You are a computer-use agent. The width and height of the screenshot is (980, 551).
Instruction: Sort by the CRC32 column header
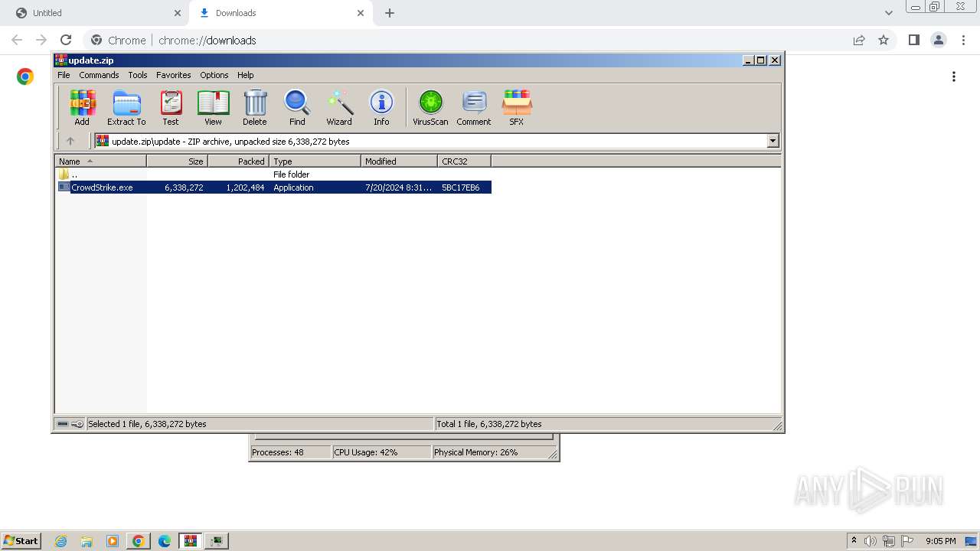point(464,161)
